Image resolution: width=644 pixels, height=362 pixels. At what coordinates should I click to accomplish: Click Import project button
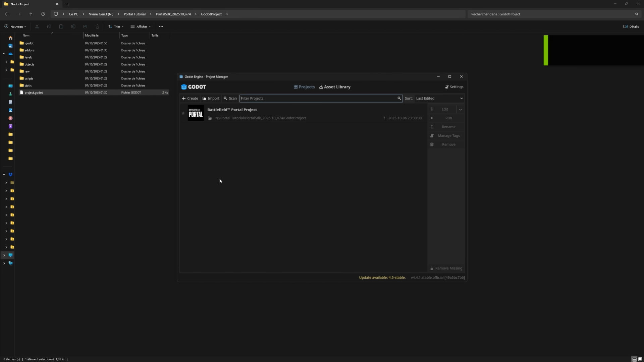coord(211,99)
